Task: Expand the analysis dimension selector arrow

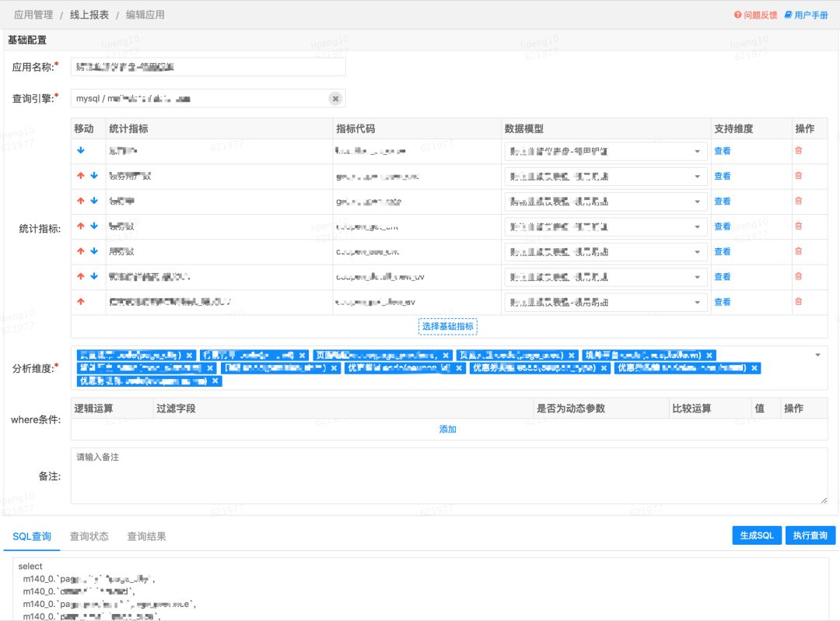Action: [817, 355]
